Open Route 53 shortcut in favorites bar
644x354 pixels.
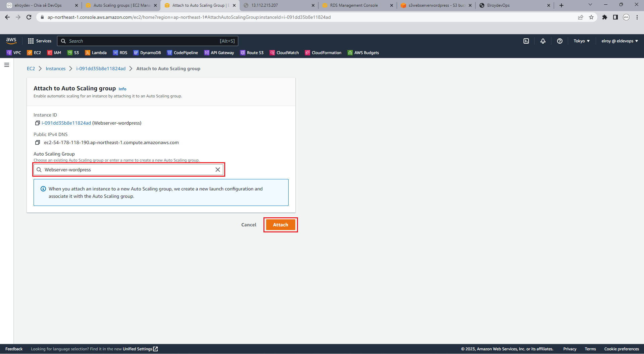pos(252,53)
